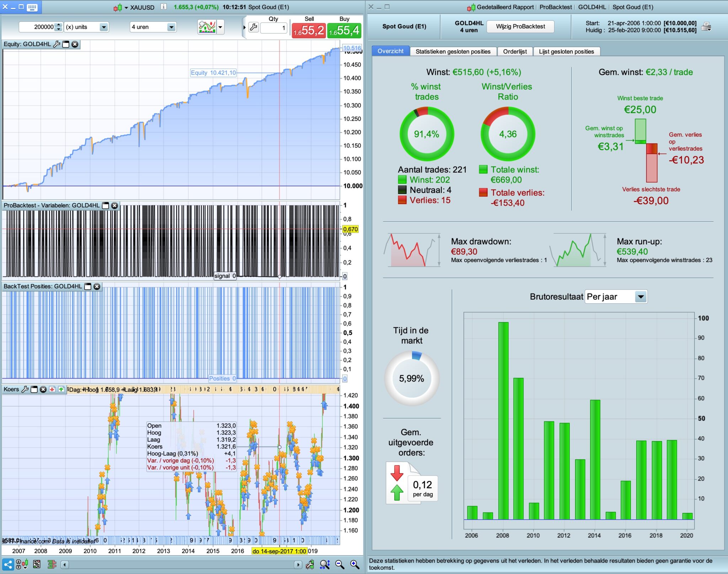Click the Wijzig ProBacktest button
The width and height of the screenshot is (728, 574).
point(520,26)
